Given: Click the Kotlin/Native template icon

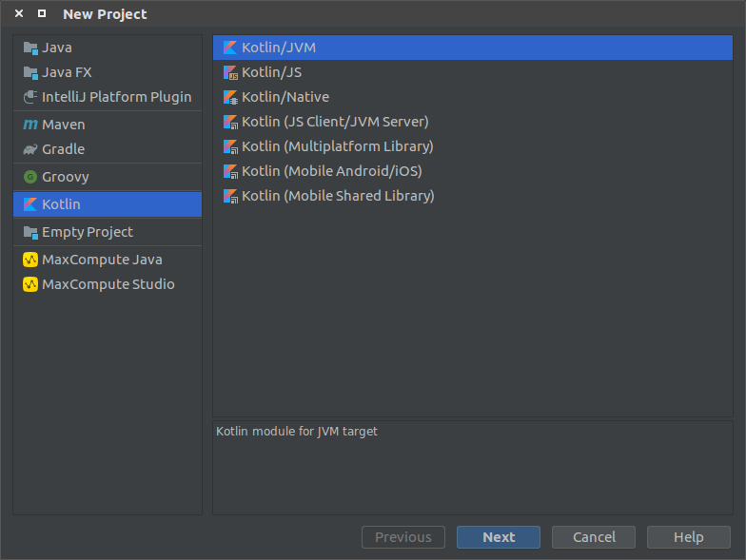Looking at the screenshot, I should [230, 97].
